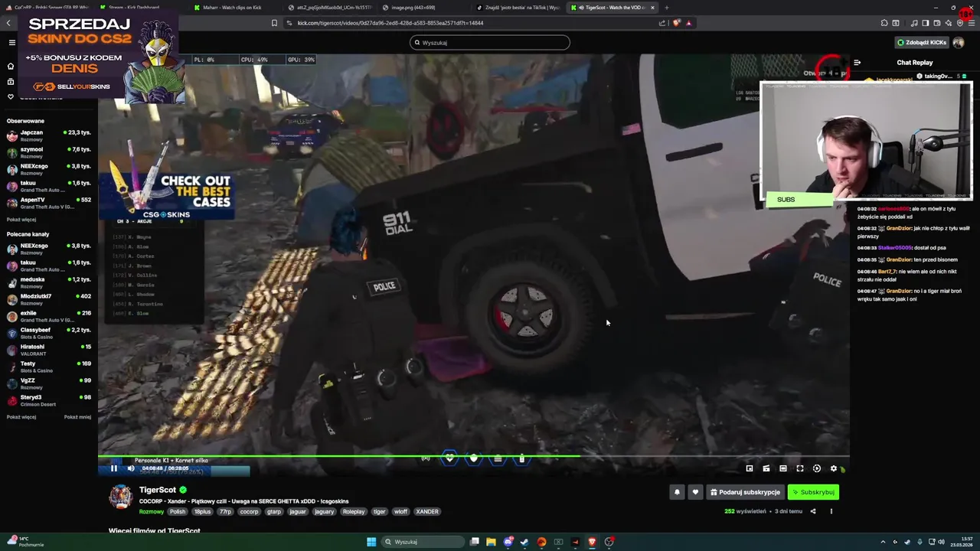Viewport: 980px width, 551px height.
Task: Open TigerScot channel avatar
Action: click(120, 497)
